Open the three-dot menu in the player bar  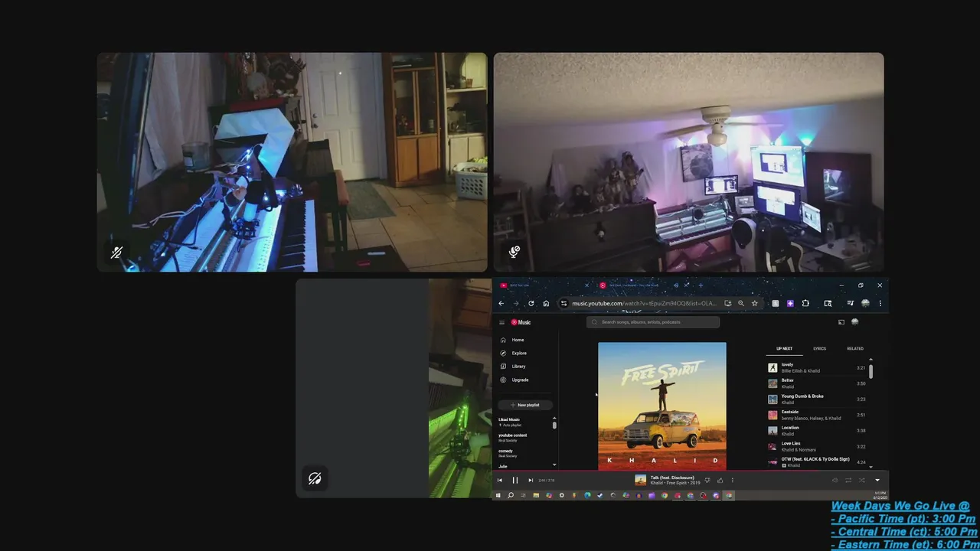732,481
